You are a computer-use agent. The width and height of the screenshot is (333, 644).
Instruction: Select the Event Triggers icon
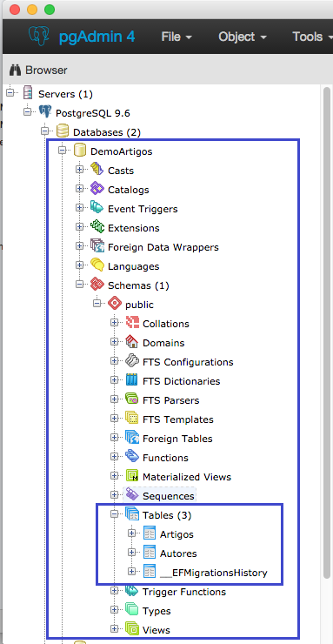pyautogui.click(x=97, y=208)
